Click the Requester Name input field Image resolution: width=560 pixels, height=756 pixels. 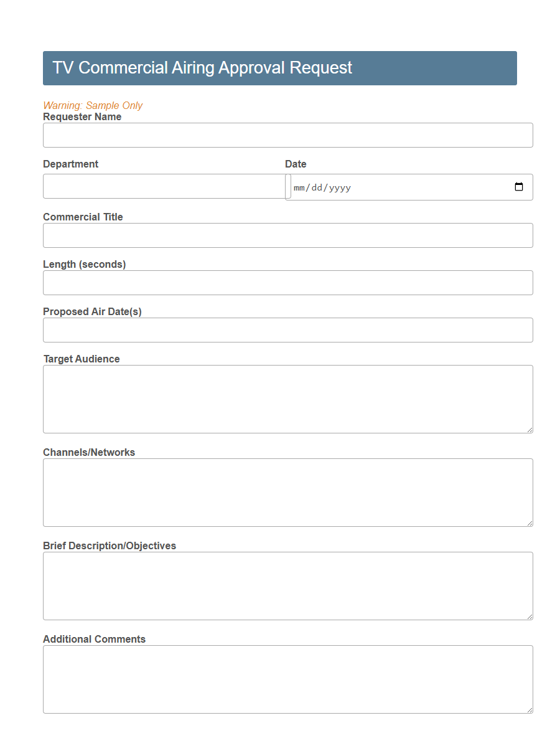pyautogui.click(x=287, y=135)
